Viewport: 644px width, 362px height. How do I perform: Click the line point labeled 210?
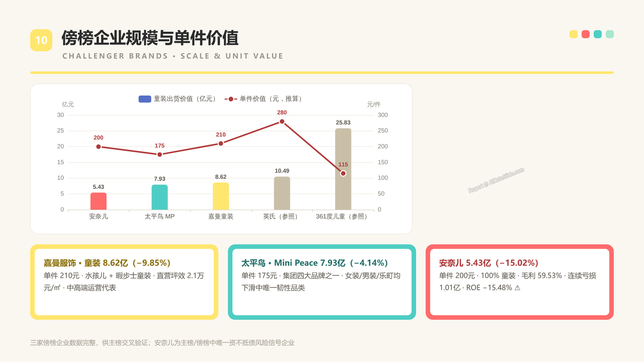click(221, 143)
